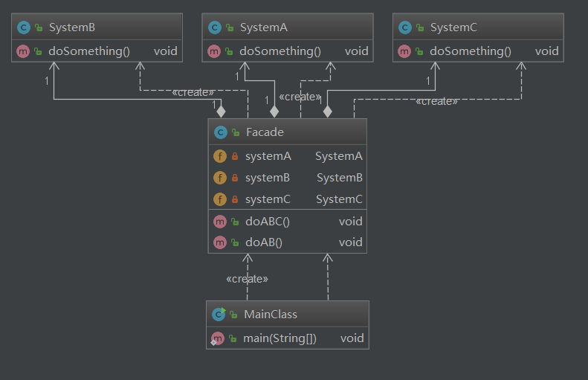Image resolution: width=588 pixels, height=380 pixels.
Task: Select the Facade class header
Action: pos(265,132)
